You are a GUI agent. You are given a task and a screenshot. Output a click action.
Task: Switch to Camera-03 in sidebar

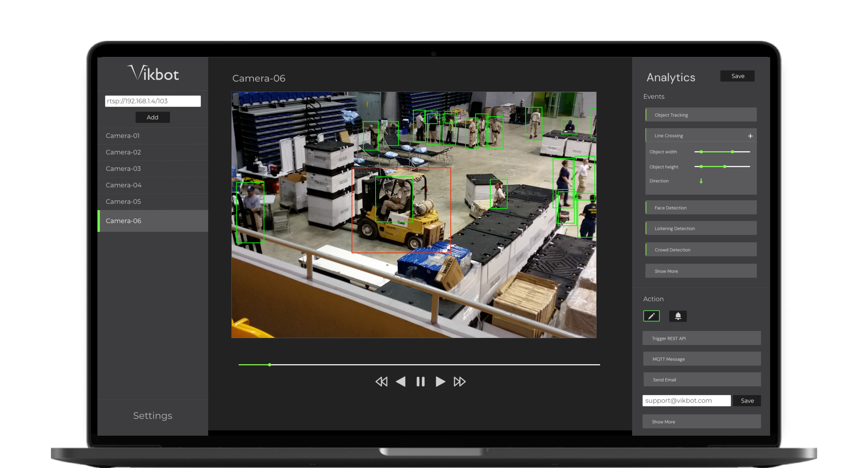click(x=123, y=169)
